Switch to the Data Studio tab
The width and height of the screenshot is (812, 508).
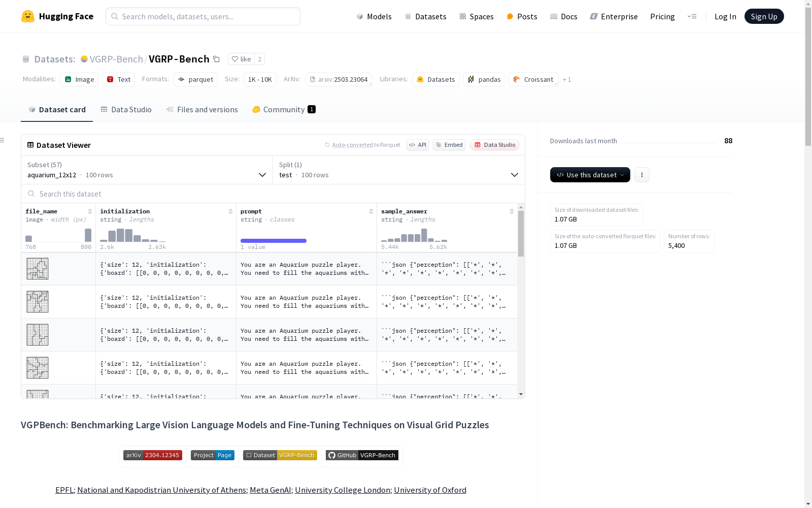tap(126, 110)
